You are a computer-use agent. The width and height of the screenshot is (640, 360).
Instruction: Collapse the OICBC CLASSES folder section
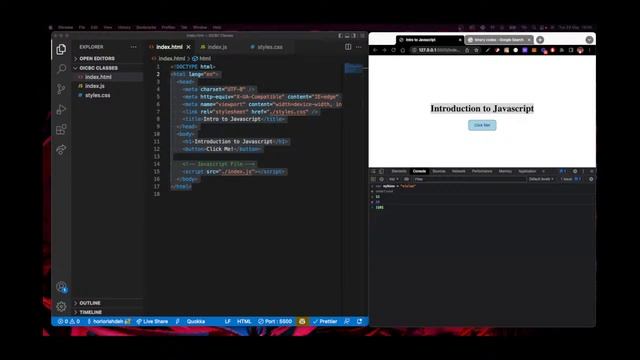pyautogui.click(x=98, y=68)
